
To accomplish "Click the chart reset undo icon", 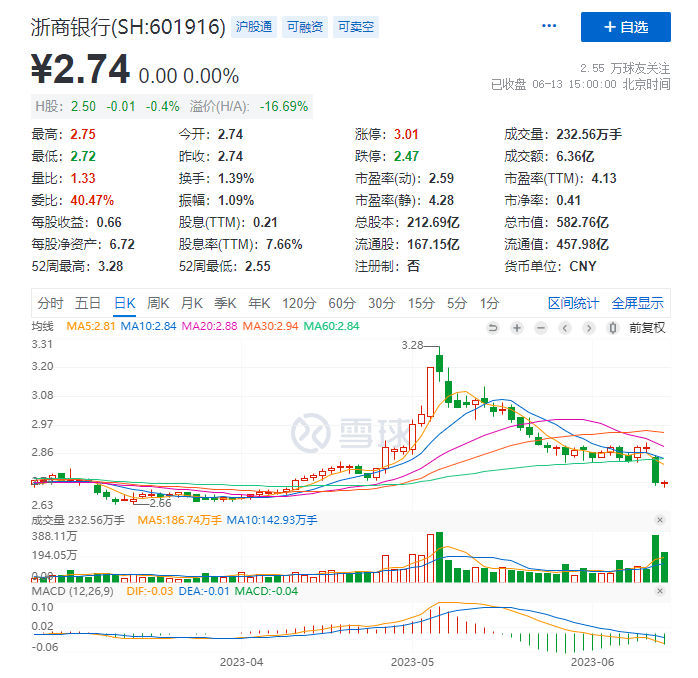I will [x=493, y=328].
